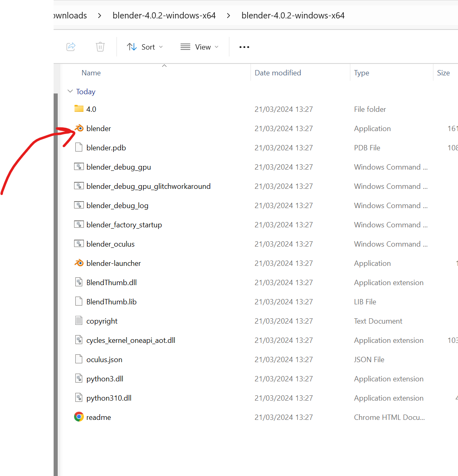Click the PDB File type cell
This screenshot has width=458, height=476.
(x=367, y=148)
